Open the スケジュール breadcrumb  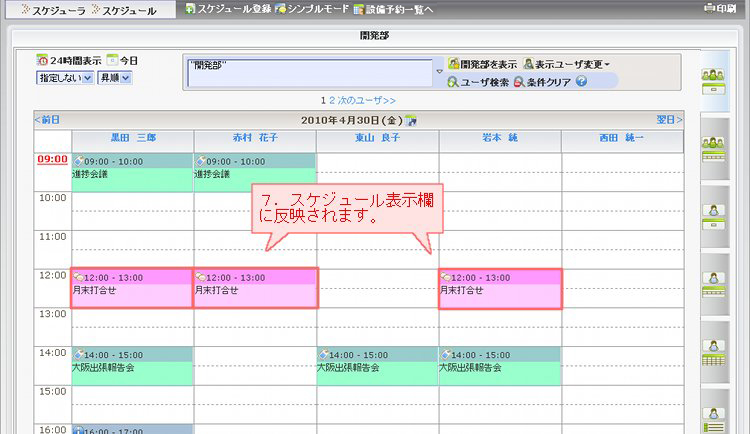click(x=124, y=10)
